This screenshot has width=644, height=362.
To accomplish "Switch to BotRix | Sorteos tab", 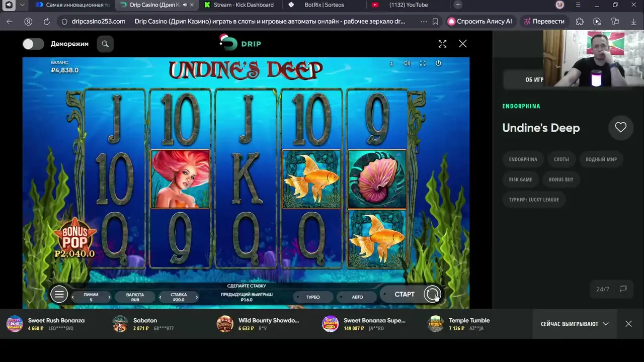I will click(324, 5).
